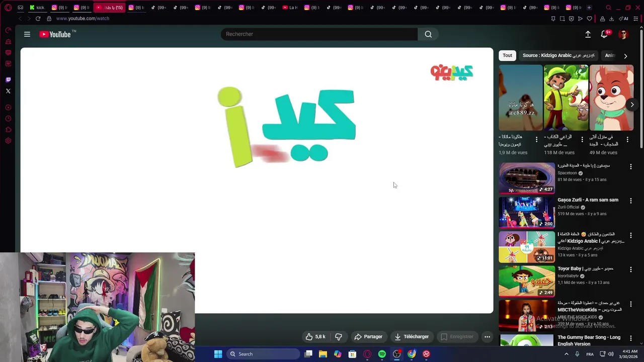Click the YouTube logo to go home
The height and width of the screenshot is (362, 644).
[x=55, y=34]
